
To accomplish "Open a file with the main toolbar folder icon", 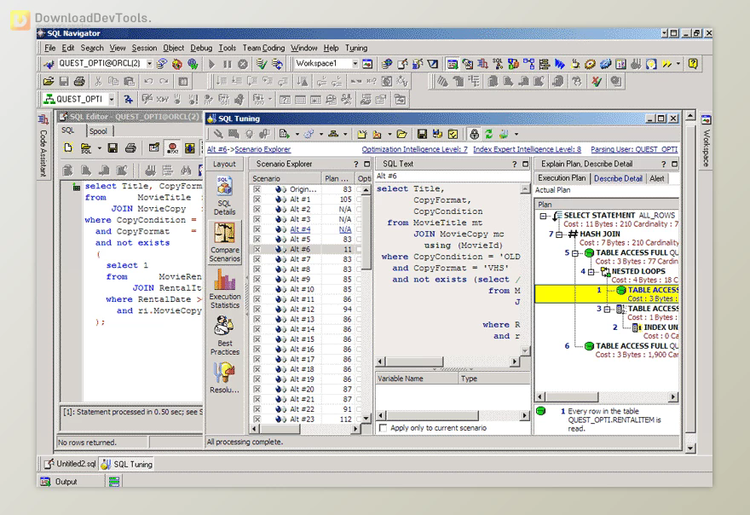I will [x=48, y=81].
